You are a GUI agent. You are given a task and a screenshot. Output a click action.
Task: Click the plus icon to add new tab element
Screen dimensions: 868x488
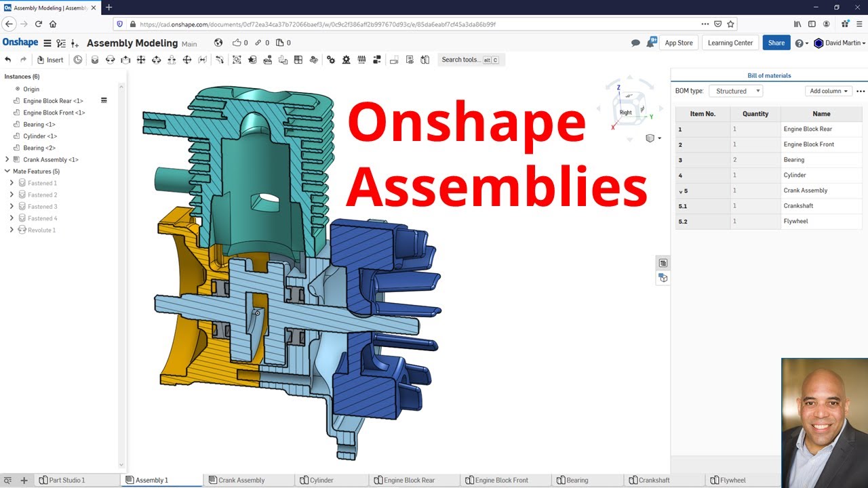(24, 480)
